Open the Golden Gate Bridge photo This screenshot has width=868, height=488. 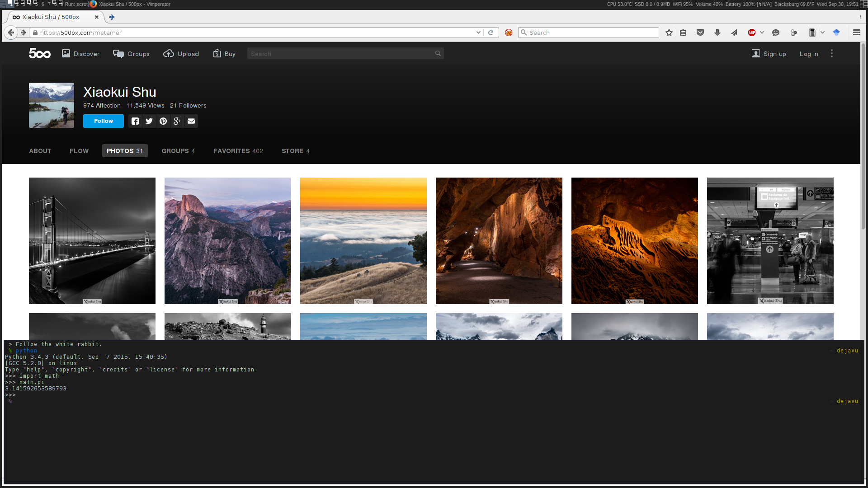92,241
